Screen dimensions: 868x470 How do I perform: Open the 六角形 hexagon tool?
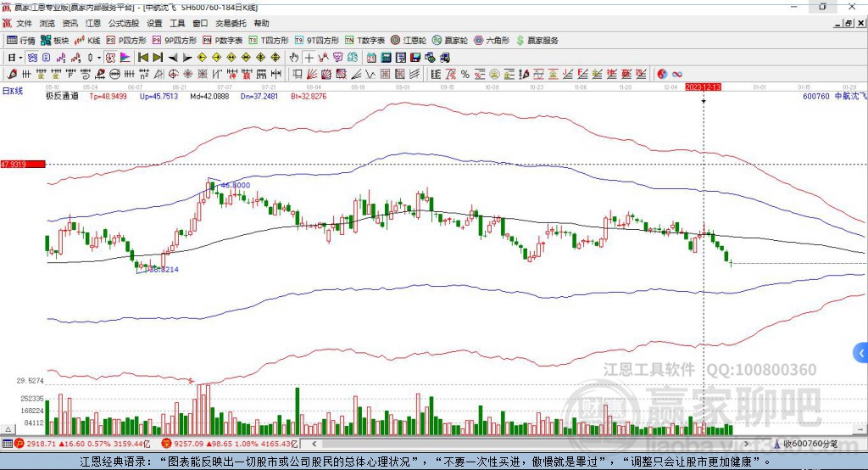pos(491,40)
